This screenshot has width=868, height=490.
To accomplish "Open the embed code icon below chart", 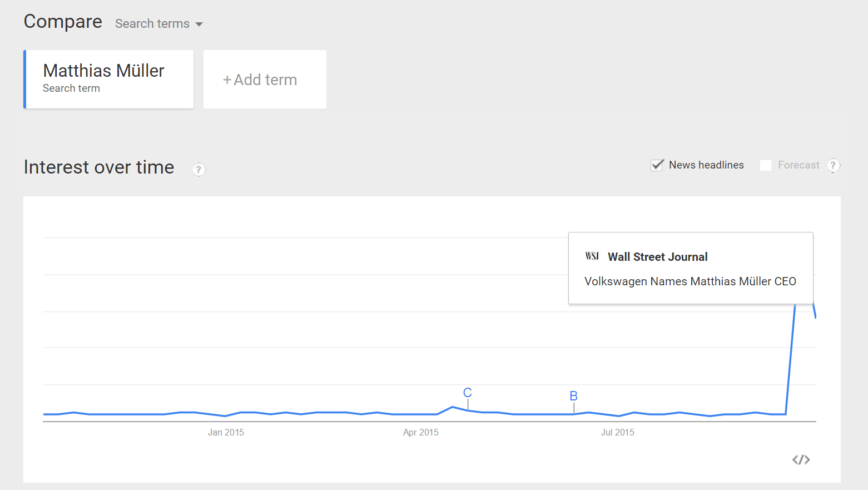I will coord(801,459).
